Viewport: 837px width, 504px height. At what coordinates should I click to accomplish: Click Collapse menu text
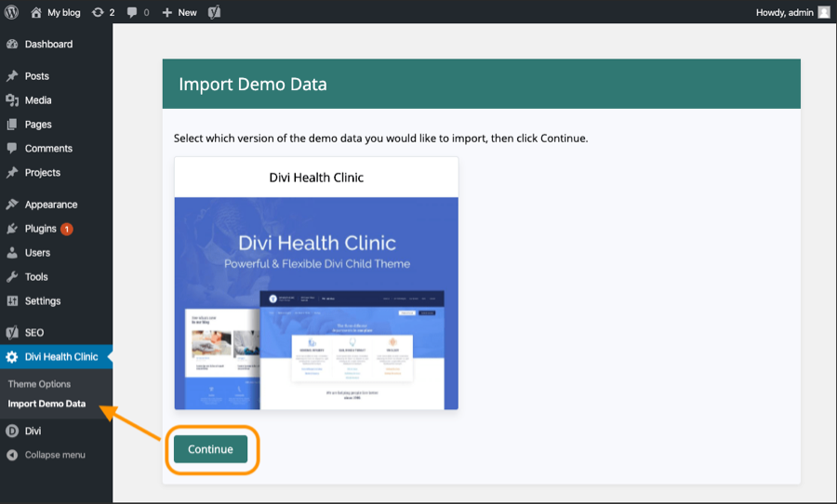tap(55, 455)
